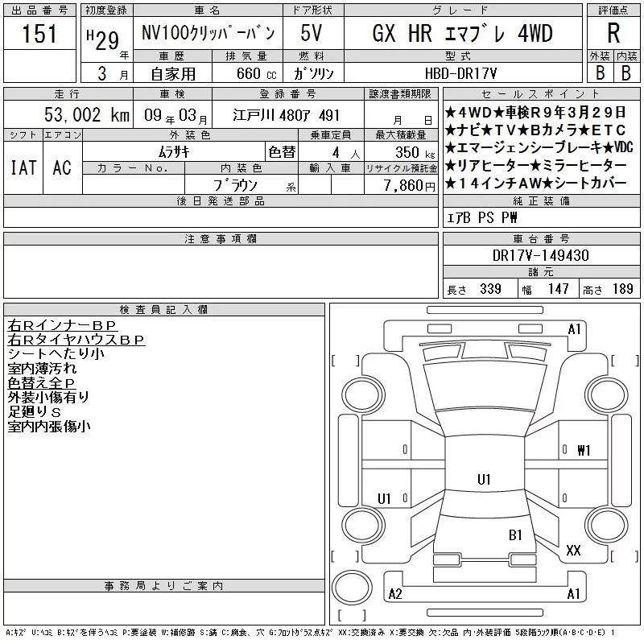Screen dimensions: 644x644
Task: Select the lot number 151 cell
Action: [x=39, y=34]
